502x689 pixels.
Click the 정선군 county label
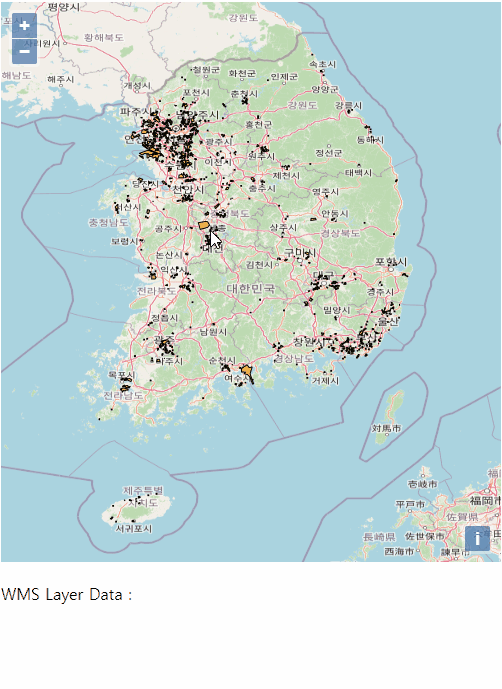pyautogui.click(x=328, y=153)
